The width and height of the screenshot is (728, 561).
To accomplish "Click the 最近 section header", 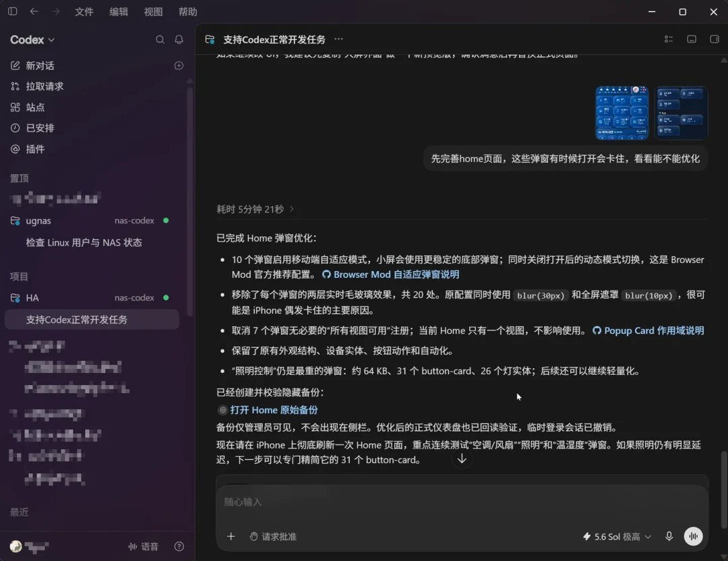I will [x=19, y=512].
